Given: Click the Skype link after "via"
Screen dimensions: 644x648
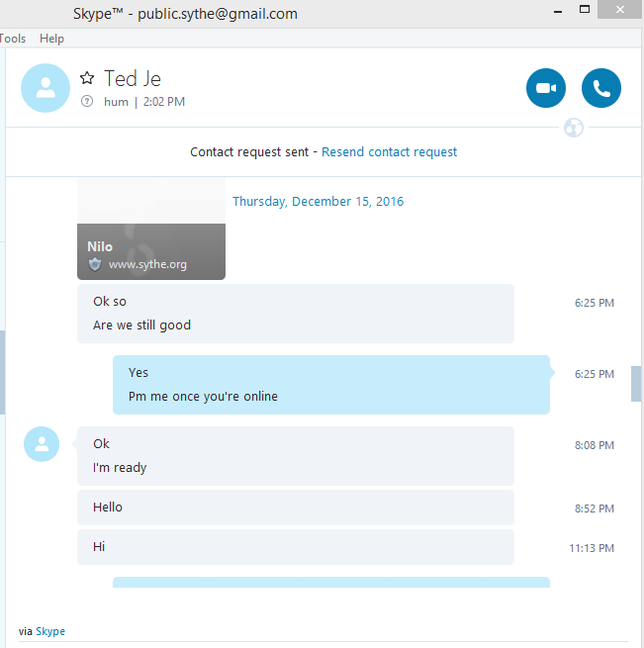Looking at the screenshot, I should pyautogui.click(x=50, y=631).
